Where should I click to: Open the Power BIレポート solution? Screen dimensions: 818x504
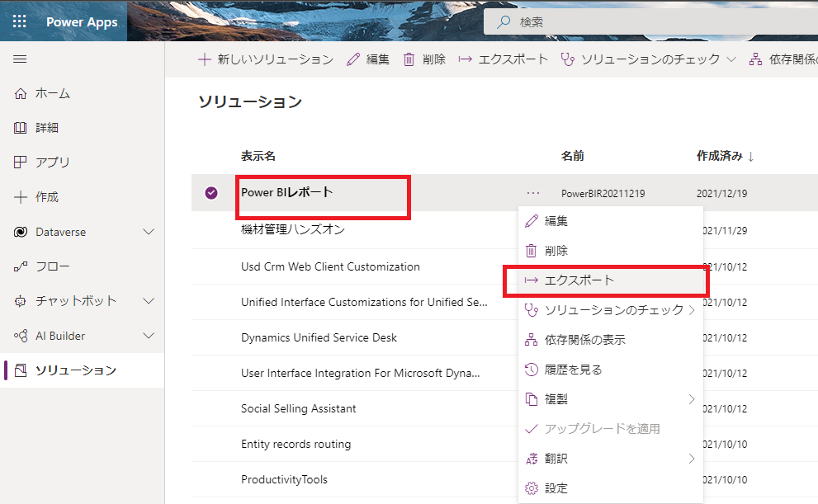tap(287, 192)
